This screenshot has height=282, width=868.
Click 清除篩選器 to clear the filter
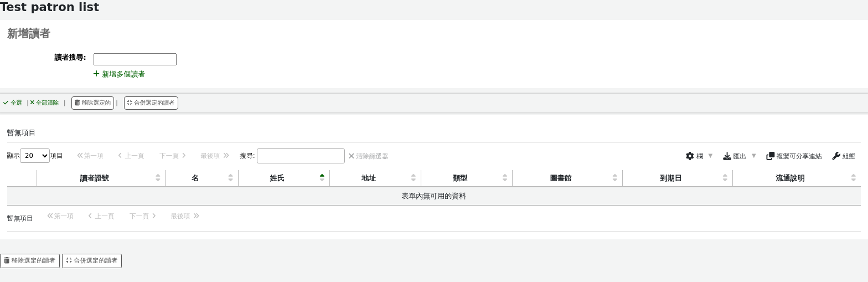368,156
